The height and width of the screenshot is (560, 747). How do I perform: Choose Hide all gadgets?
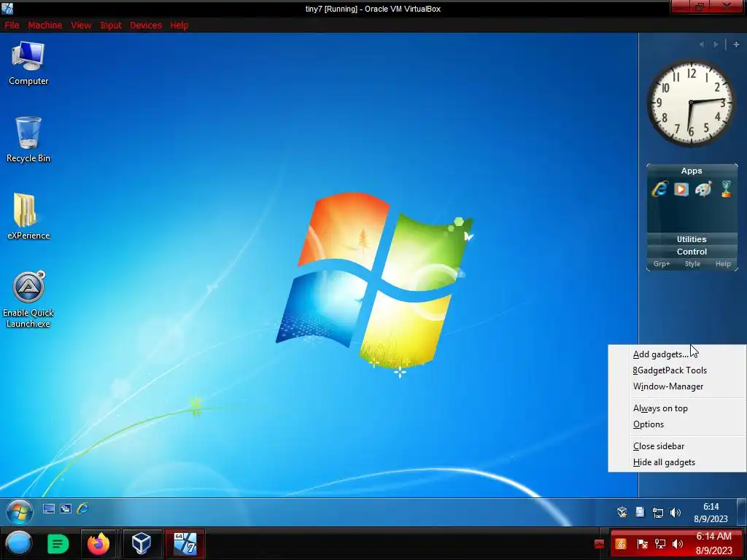tap(677, 462)
